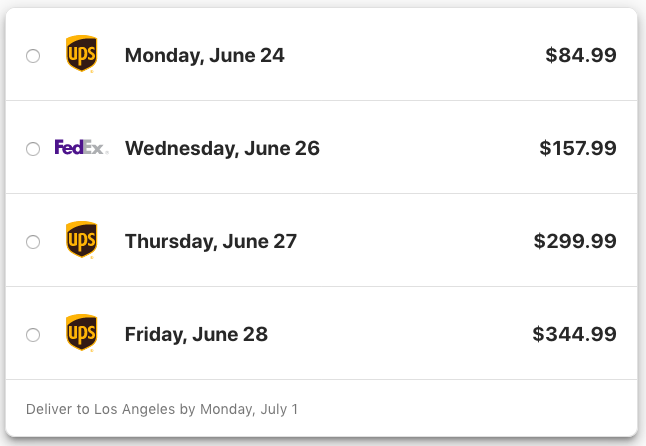Click blank space between FedEx date and price

(428, 149)
